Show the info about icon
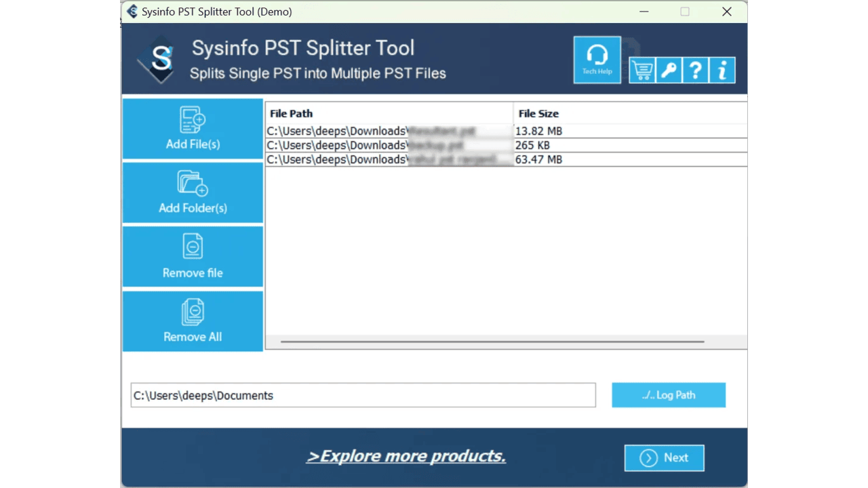The height and width of the screenshot is (488, 868). [x=722, y=70]
